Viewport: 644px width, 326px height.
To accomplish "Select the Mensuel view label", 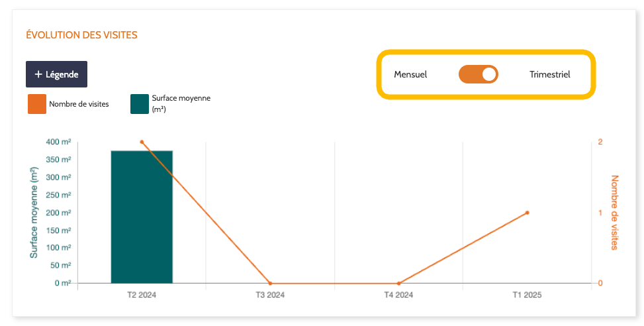I will [x=410, y=74].
